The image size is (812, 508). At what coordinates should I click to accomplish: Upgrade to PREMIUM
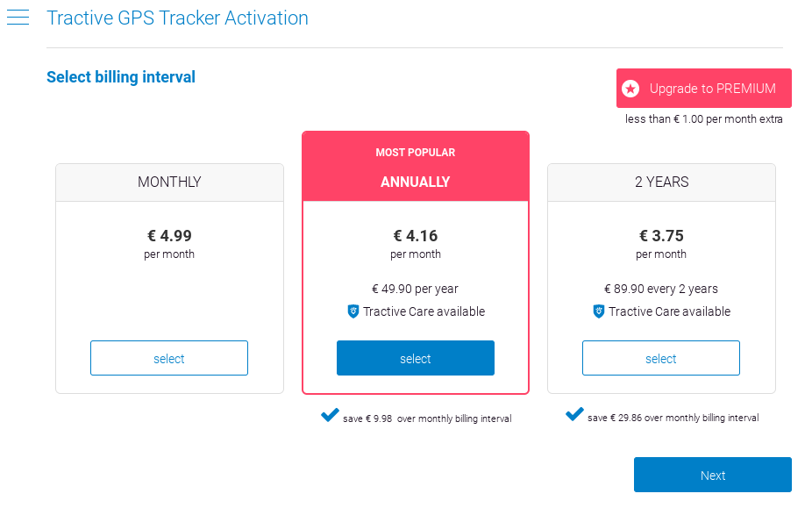704,88
